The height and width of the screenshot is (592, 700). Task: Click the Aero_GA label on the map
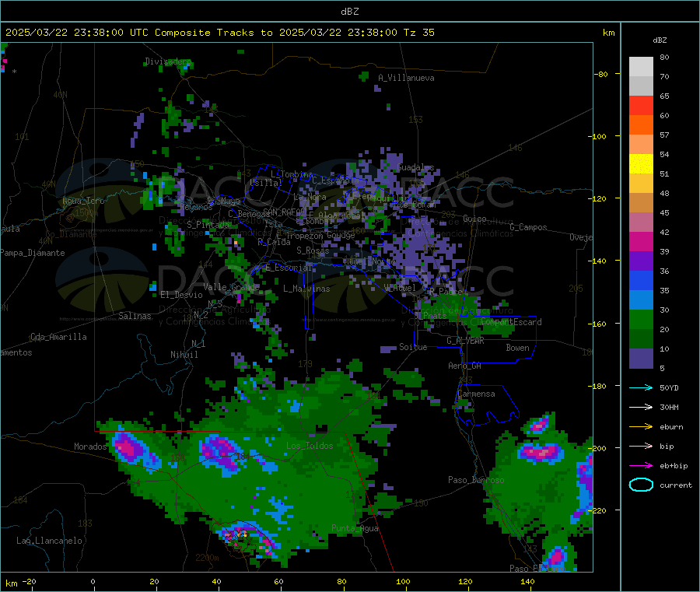click(x=464, y=366)
